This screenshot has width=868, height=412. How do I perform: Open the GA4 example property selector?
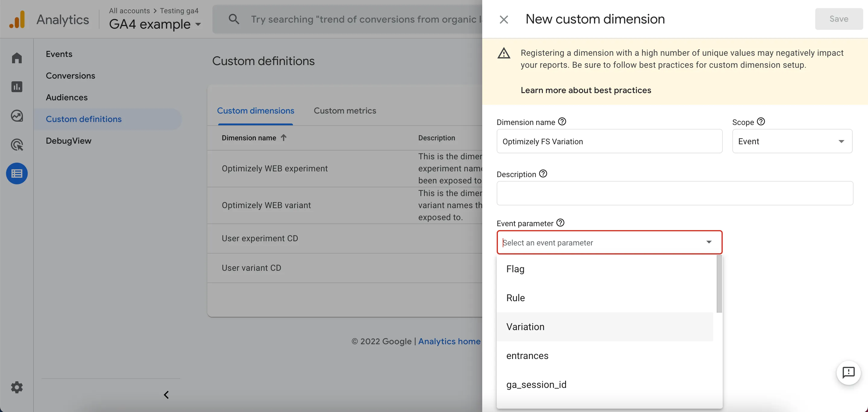[155, 24]
